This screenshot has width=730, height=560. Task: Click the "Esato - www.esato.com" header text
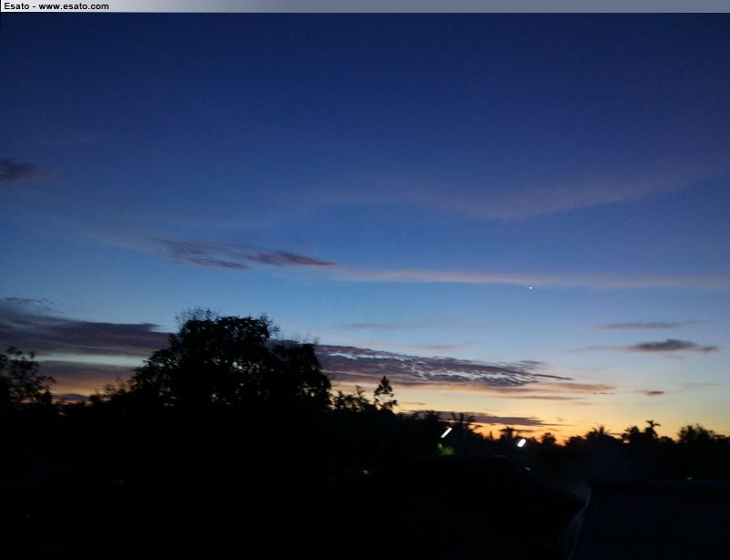pyautogui.click(x=57, y=6)
